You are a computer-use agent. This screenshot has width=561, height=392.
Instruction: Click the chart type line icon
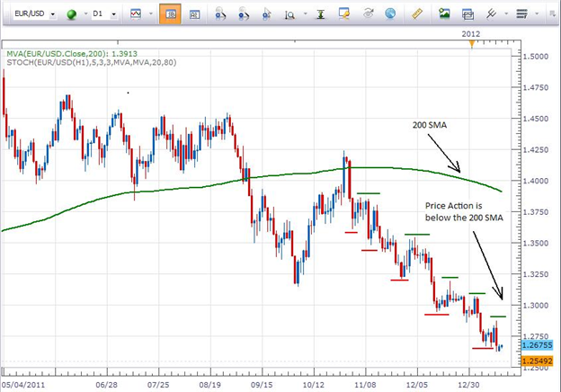[136, 14]
